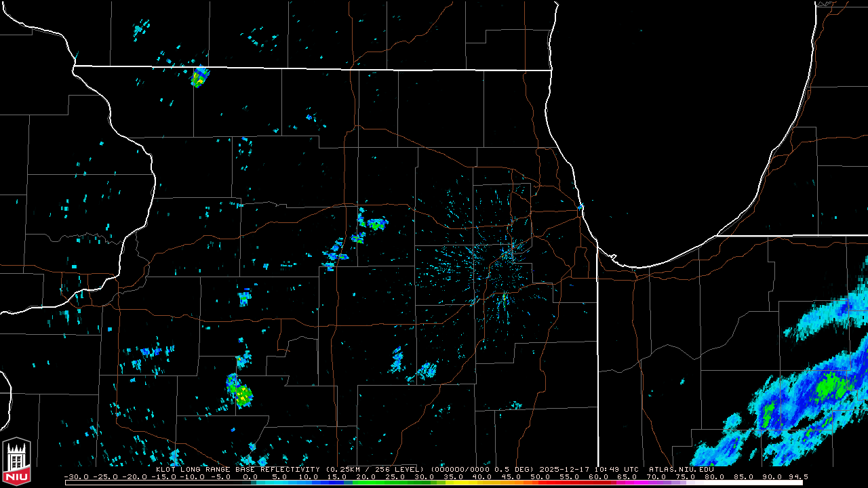The image size is (868, 488).
Task: Click the 0.0 scale label
Action: (x=250, y=477)
